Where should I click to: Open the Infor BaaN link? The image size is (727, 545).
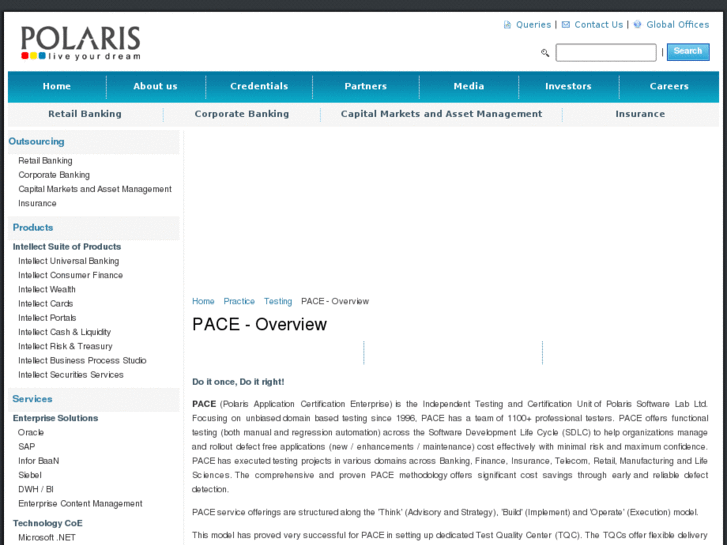(39, 461)
